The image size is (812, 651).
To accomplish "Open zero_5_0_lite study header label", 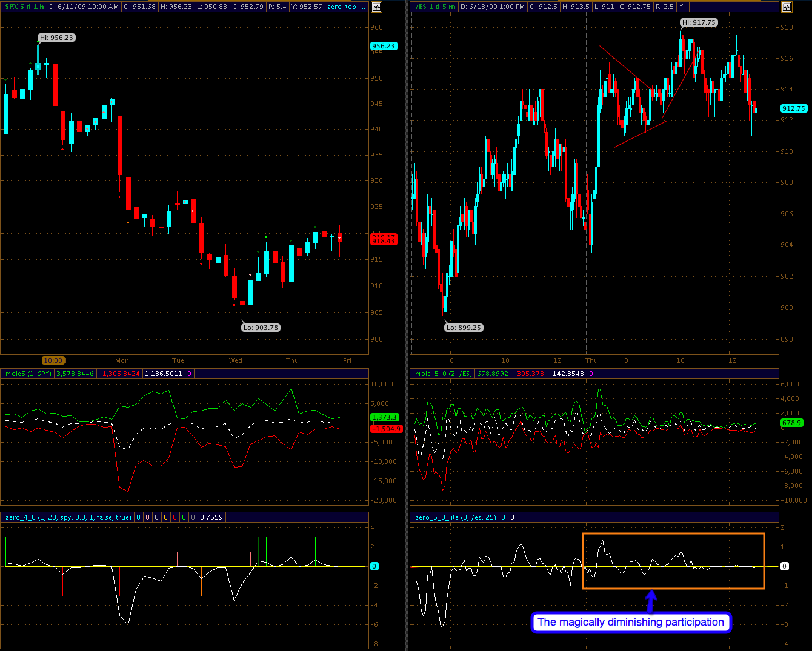I will pos(456,517).
